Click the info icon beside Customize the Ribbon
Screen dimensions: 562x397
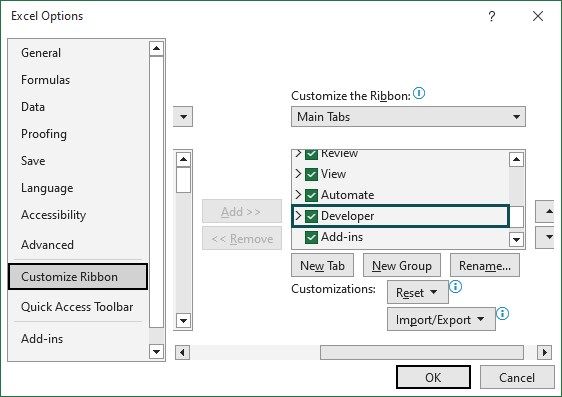click(419, 94)
